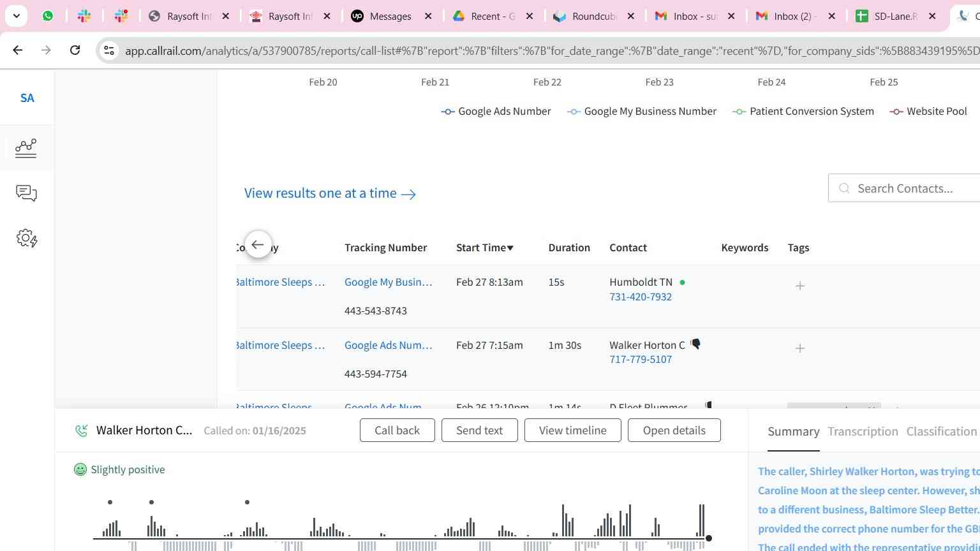Image resolution: width=980 pixels, height=551 pixels.
Task: Toggle Google My Business Number legend series
Action: [641, 112]
